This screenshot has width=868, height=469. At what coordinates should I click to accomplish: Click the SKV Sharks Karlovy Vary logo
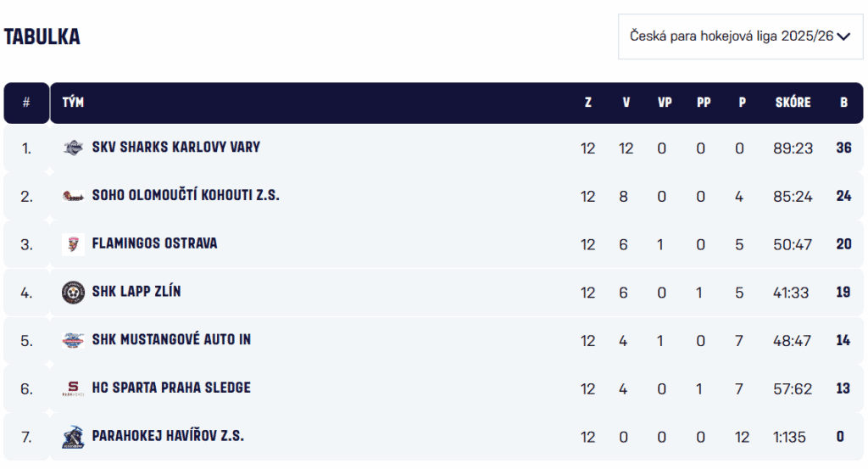click(74, 148)
